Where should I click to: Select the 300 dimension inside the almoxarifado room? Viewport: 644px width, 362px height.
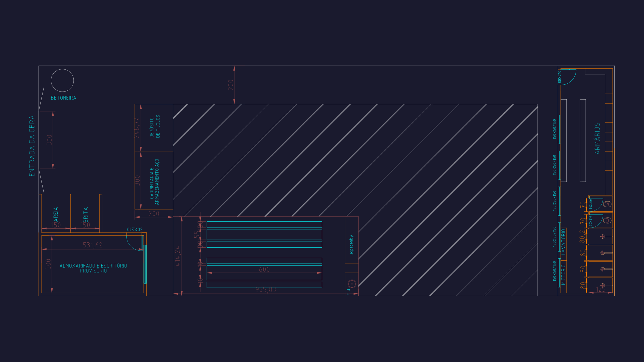coord(48,264)
